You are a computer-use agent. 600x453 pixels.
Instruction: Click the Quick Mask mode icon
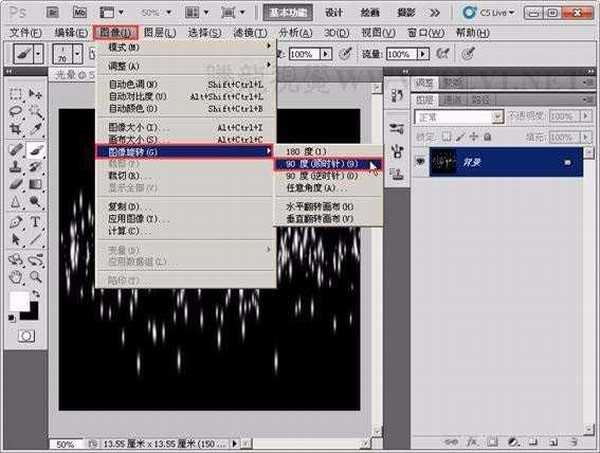tap(26, 336)
